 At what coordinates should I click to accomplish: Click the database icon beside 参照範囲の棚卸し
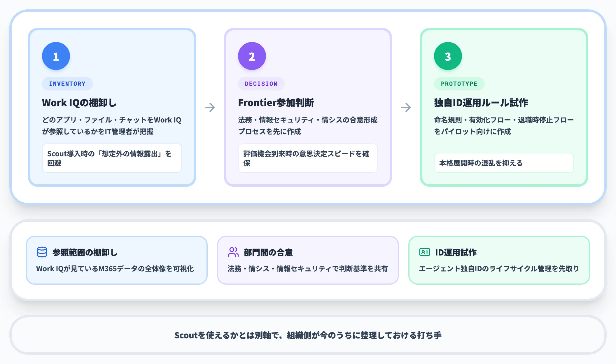(x=42, y=252)
